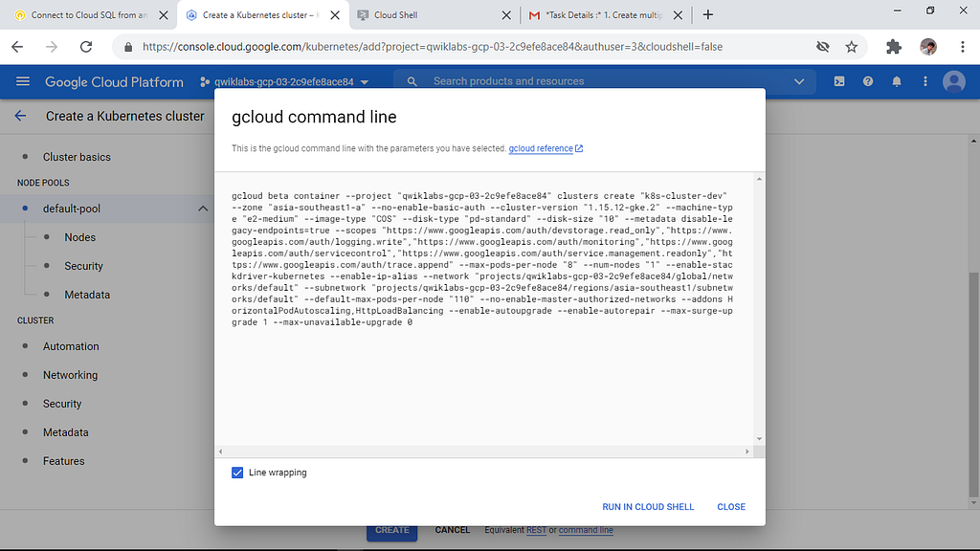
Task: Click the browser address bar URL
Action: click(433, 47)
